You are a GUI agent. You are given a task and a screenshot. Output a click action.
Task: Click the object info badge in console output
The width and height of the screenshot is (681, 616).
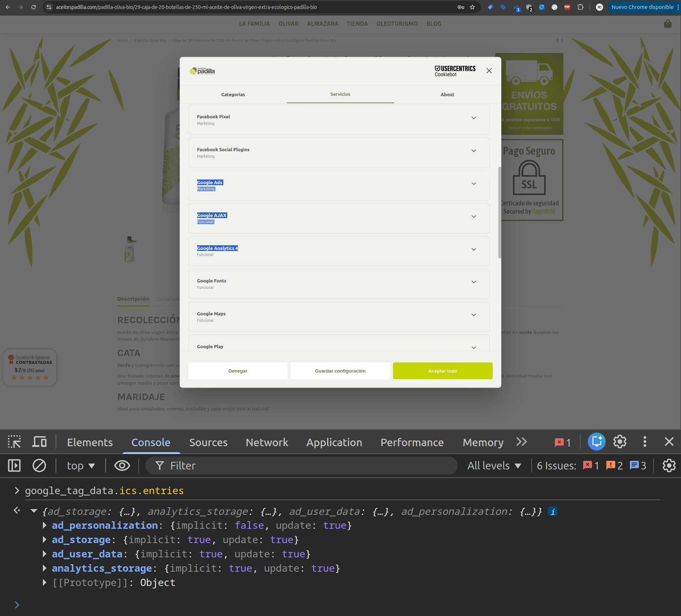point(553,512)
